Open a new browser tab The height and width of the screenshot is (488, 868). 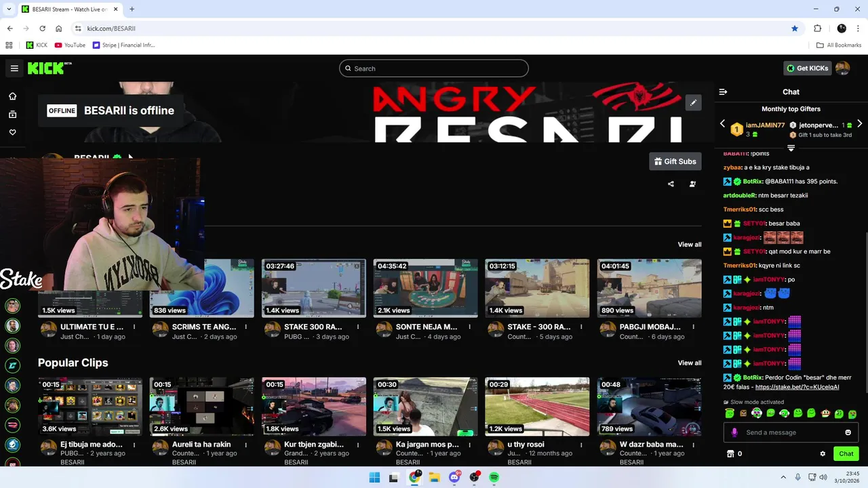click(132, 9)
